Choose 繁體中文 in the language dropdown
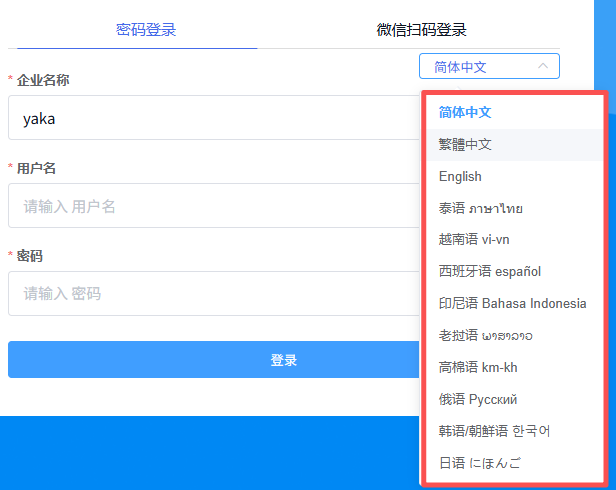This screenshot has width=616, height=490. click(466, 145)
